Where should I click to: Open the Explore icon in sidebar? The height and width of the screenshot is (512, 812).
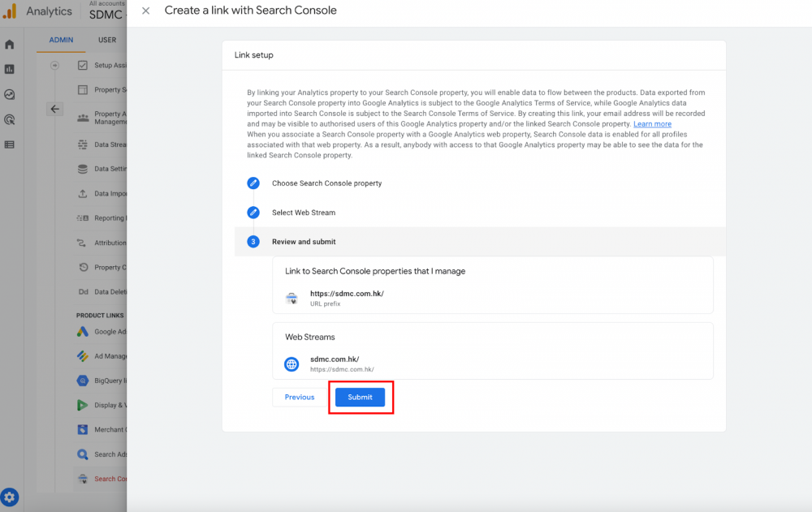pyautogui.click(x=9, y=94)
